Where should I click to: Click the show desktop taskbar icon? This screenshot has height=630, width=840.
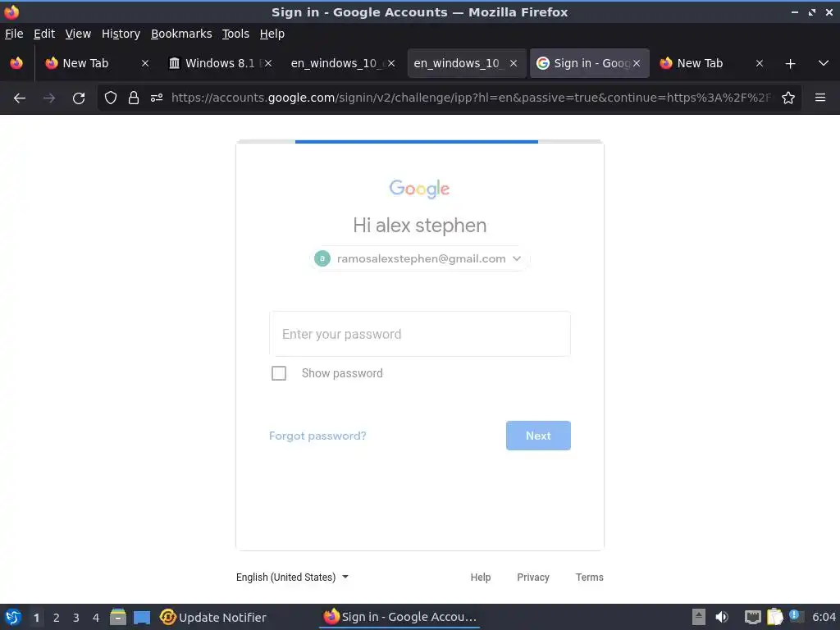click(142, 618)
